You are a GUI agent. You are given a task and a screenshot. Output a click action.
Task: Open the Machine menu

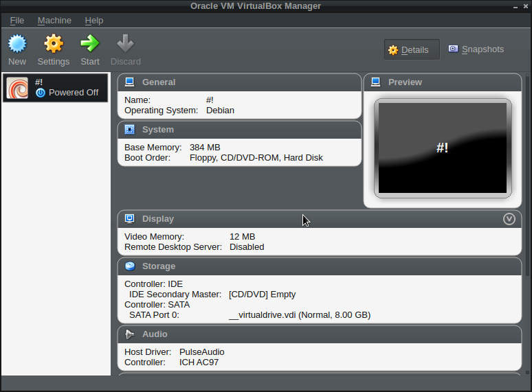pyautogui.click(x=54, y=21)
